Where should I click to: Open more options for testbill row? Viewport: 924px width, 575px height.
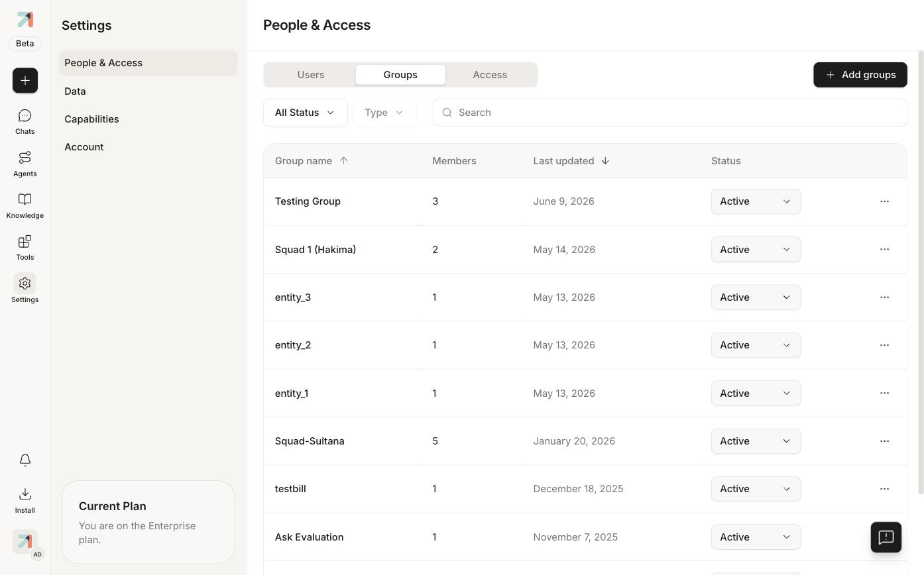(884, 489)
